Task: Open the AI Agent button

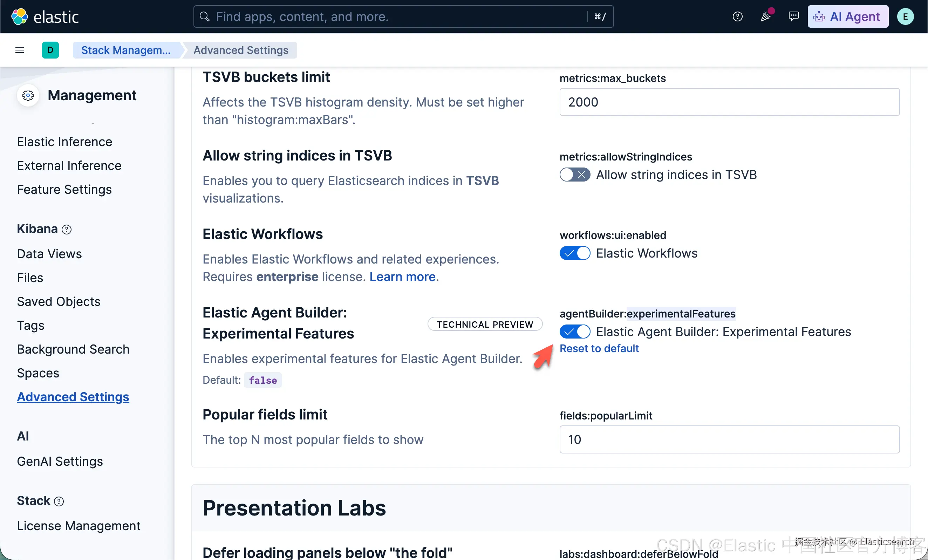Action: [848, 16]
